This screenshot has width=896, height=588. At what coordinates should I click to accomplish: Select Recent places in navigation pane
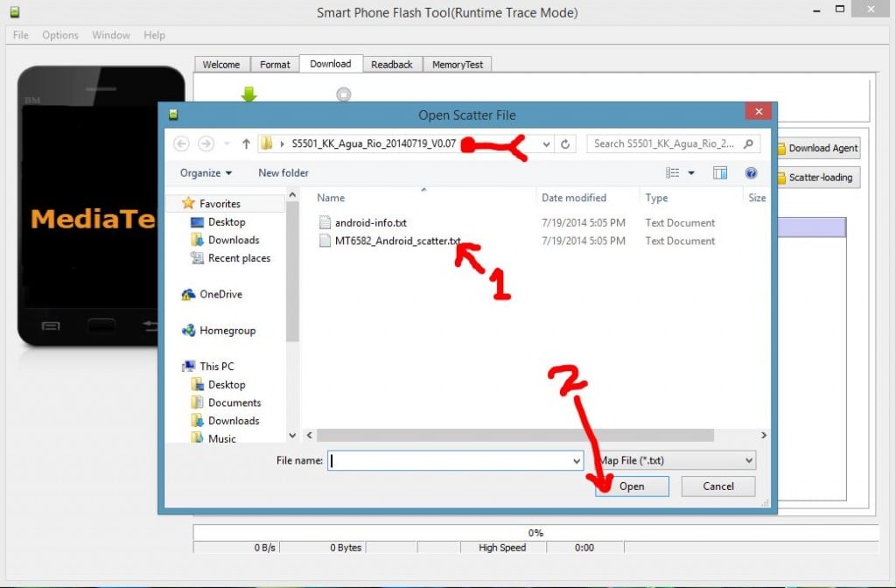coord(239,258)
